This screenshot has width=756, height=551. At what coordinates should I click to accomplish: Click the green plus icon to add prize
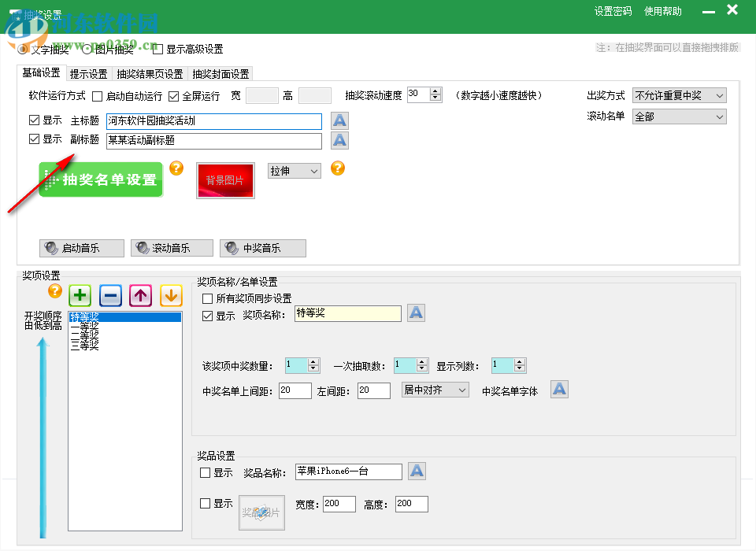[79, 295]
